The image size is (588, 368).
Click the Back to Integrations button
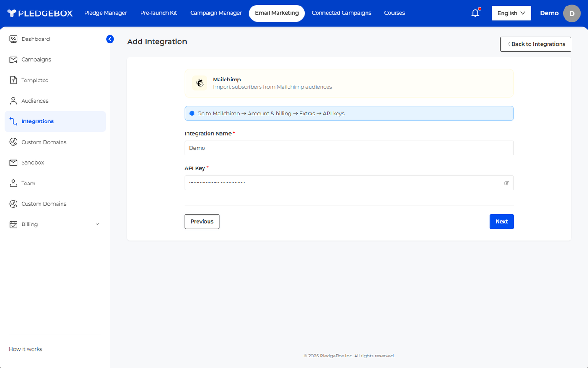[x=536, y=44]
